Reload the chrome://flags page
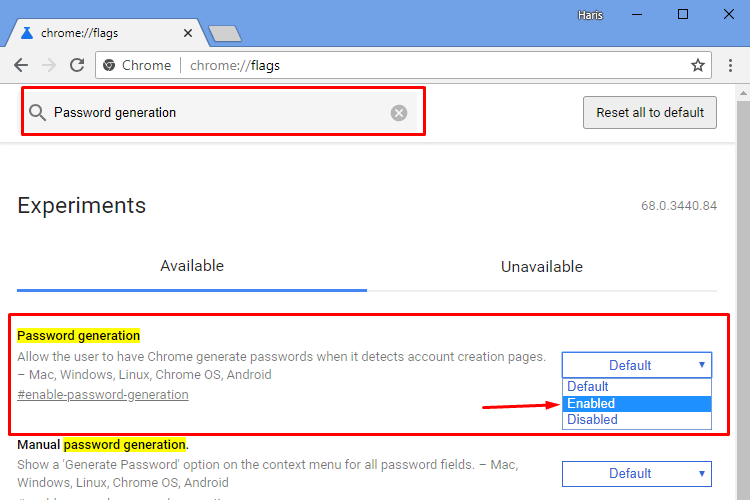 77,65
